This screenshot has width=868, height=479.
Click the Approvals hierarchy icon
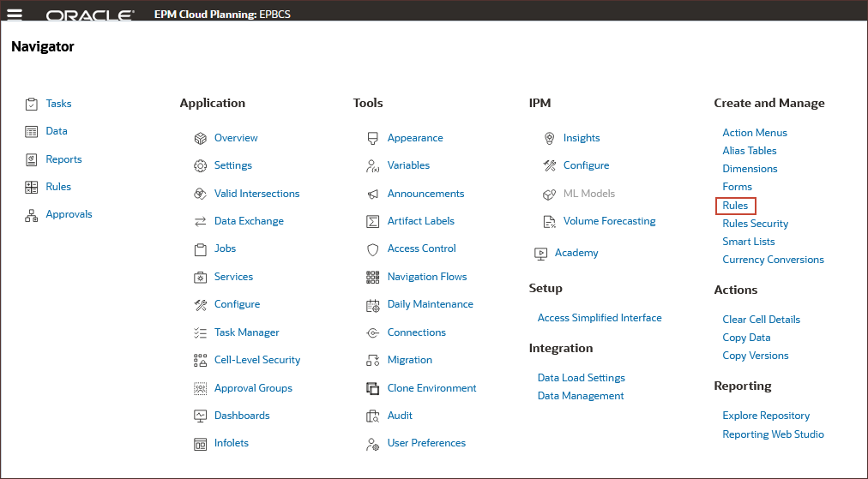[32, 215]
